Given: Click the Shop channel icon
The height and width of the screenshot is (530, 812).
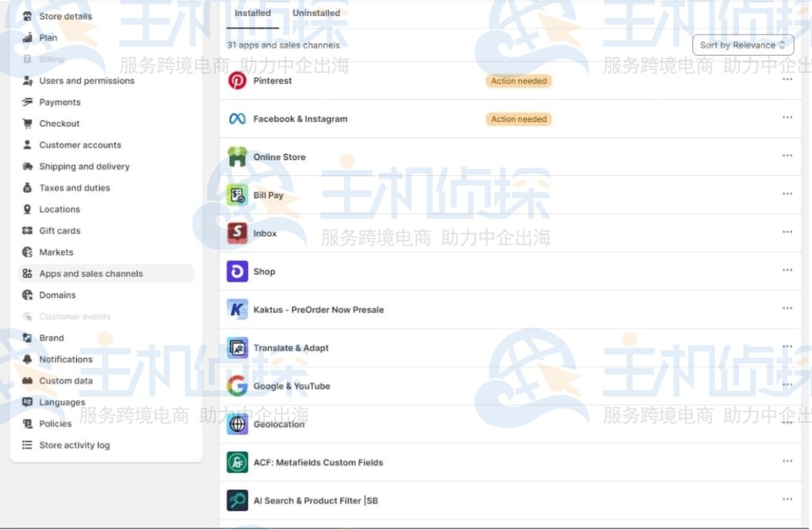Looking at the screenshot, I should [237, 271].
